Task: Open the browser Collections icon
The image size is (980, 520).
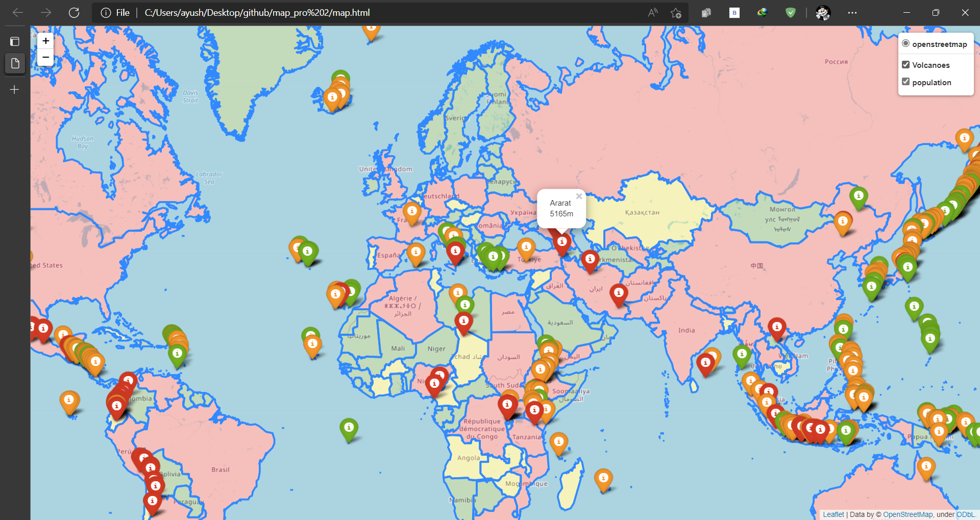Action: pos(706,13)
